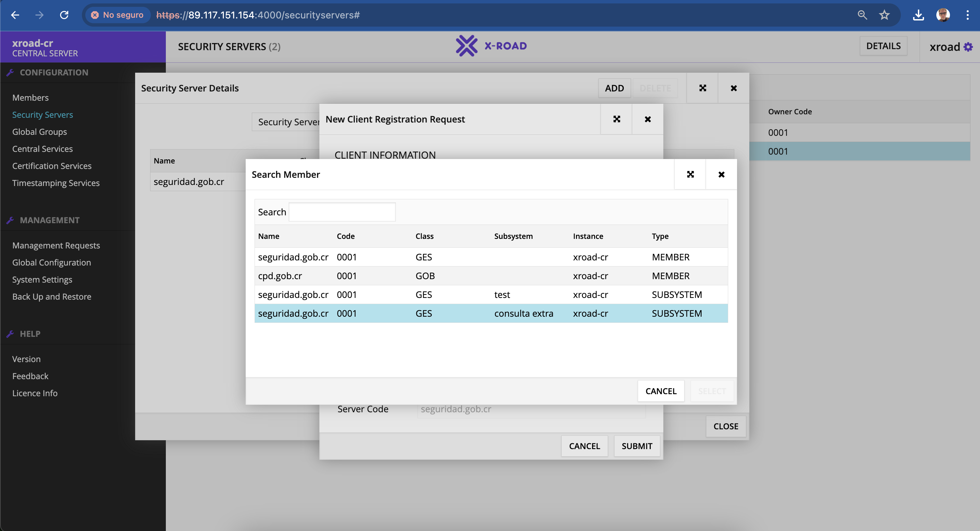Sort by the Class column header
This screenshot has height=531, width=980.
point(424,236)
